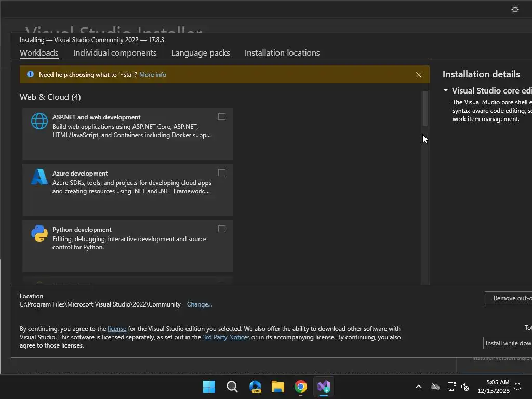The image size is (532, 399).
Task: Switch to the Installation locations tab
Action: pos(282,53)
